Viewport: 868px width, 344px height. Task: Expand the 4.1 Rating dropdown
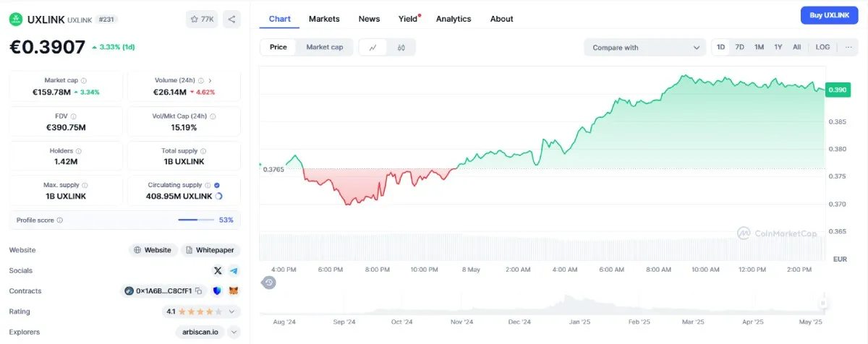click(x=232, y=311)
